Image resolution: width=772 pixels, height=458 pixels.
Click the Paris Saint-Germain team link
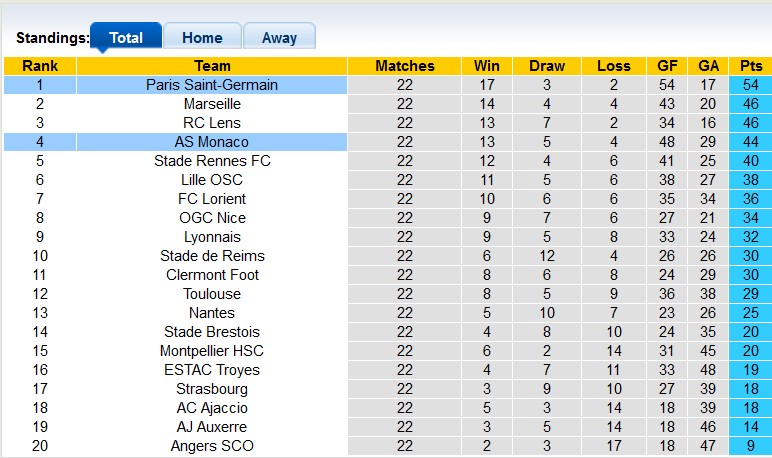click(x=212, y=85)
